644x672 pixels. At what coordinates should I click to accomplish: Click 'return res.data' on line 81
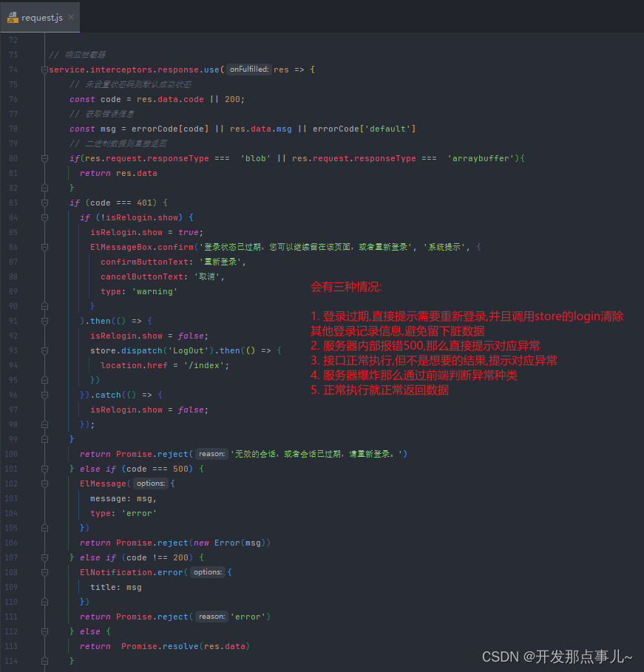coord(118,173)
